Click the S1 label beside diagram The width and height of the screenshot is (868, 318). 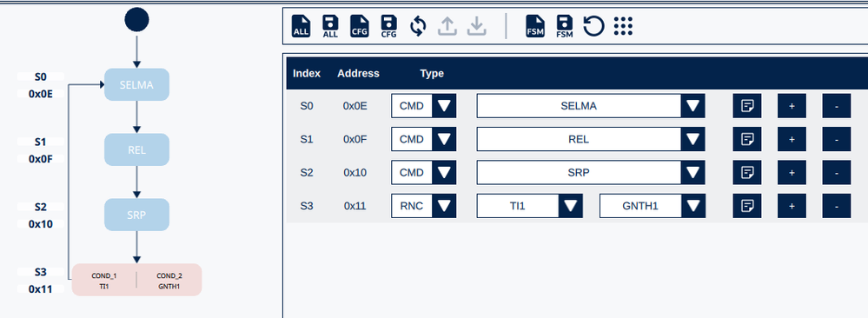pyautogui.click(x=41, y=142)
